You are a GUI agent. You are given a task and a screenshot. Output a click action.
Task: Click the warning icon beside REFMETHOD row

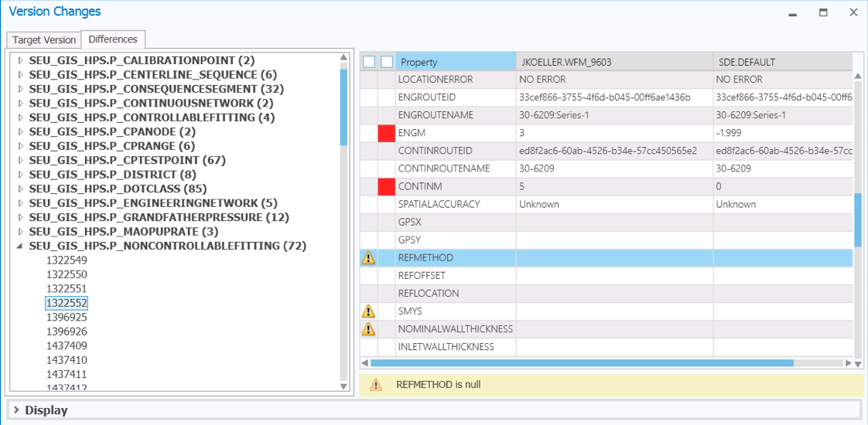[x=368, y=257]
